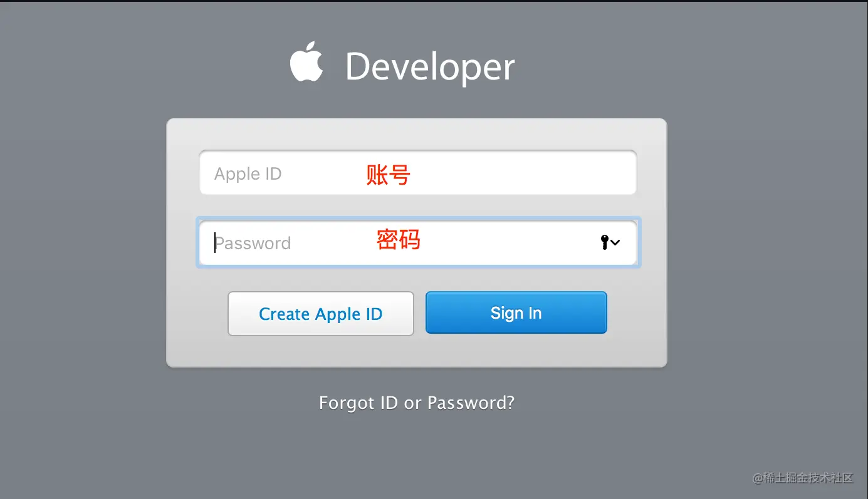868x499 pixels.
Task: Click the blinking text cursor in Password
Action: point(215,243)
